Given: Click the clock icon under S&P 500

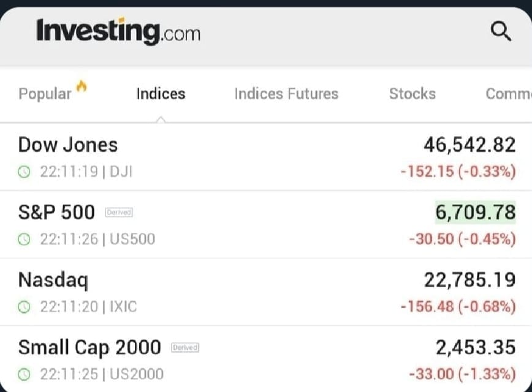Looking at the screenshot, I should (25, 239).
